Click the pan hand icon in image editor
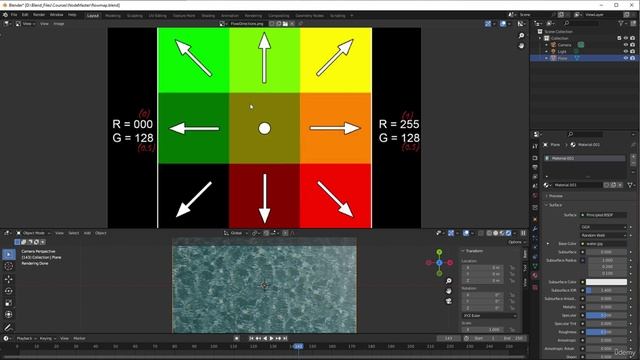 pyautogui.click(x=521, y=46)
